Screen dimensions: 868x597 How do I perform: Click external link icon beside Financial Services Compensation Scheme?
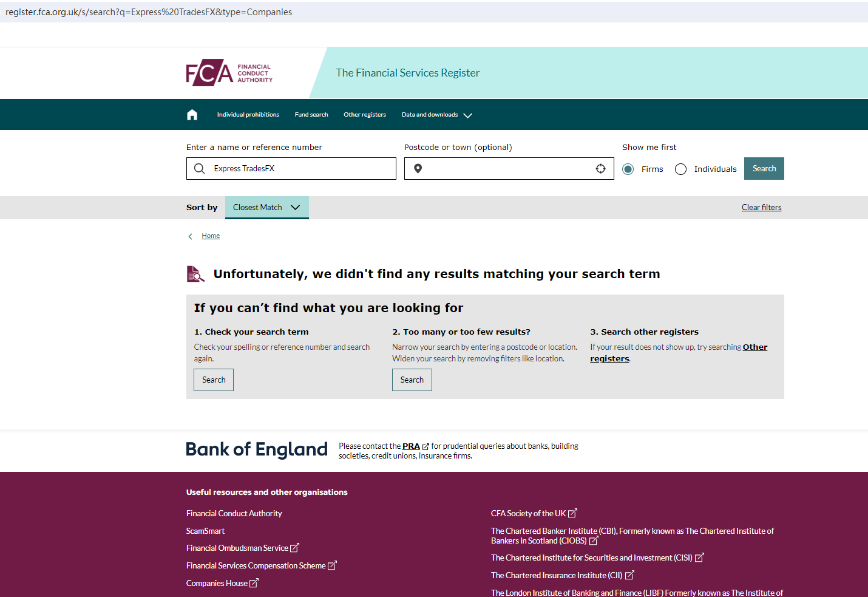click(332, 565)
